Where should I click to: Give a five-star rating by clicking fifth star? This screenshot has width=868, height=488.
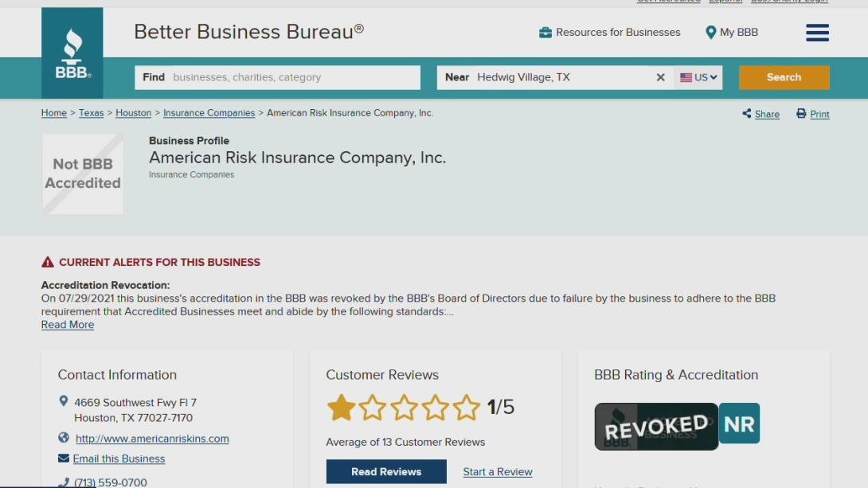click(x=466, y=407)
